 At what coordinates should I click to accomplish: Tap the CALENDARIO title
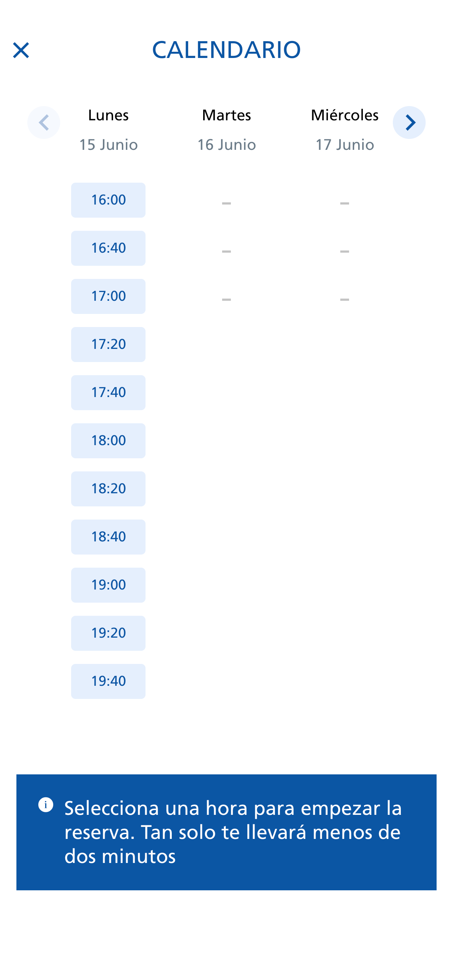pyautogui.click(x=226, y=50)
